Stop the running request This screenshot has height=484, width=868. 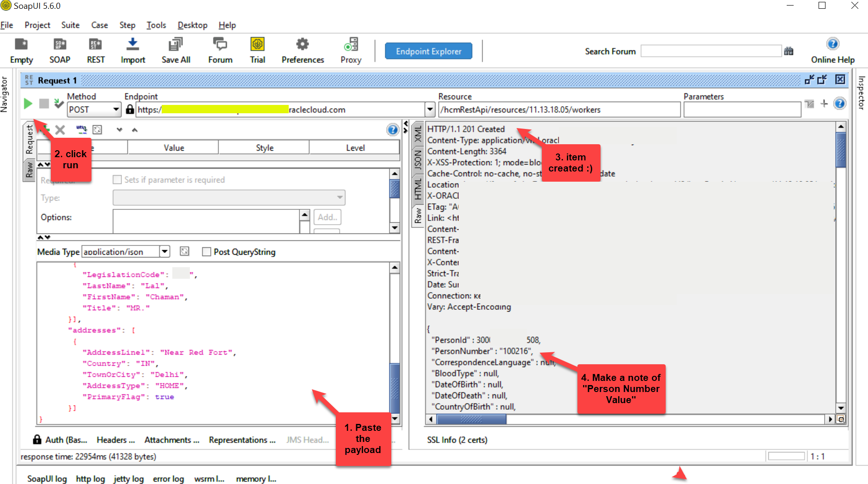(44, 104)
